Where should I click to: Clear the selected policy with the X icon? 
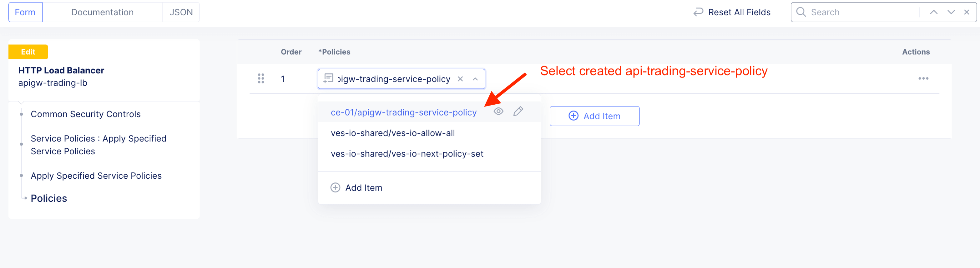click(x=460, y=79)
